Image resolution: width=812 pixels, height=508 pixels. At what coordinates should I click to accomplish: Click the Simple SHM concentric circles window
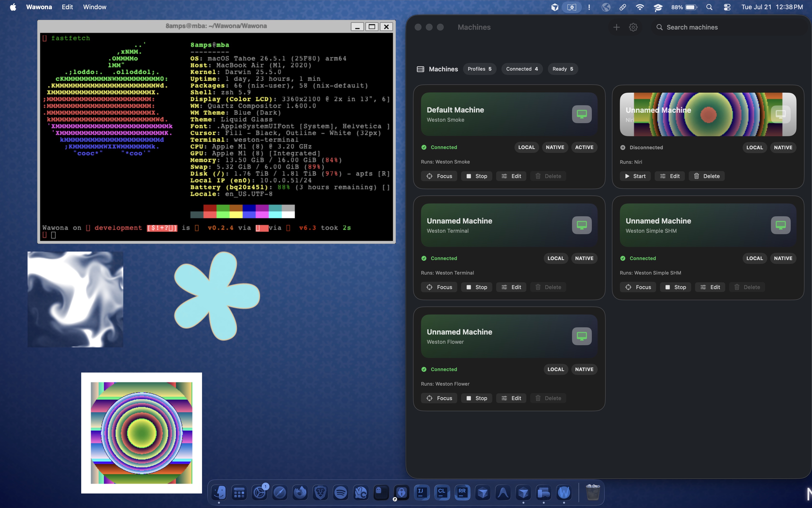pyautogui.click(x=141, y=433)
